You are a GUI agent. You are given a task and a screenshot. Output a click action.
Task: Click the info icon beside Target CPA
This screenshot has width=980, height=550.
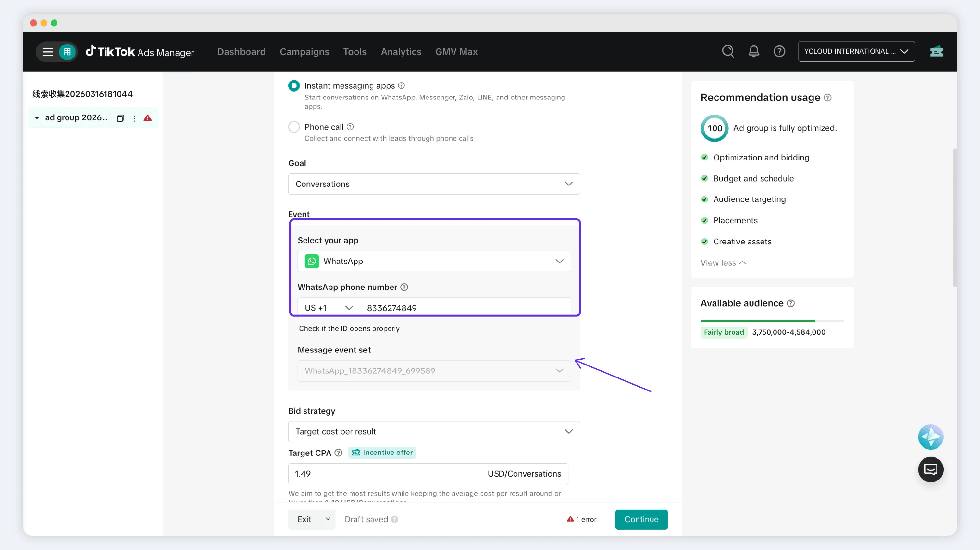click(x=338, y=453)
